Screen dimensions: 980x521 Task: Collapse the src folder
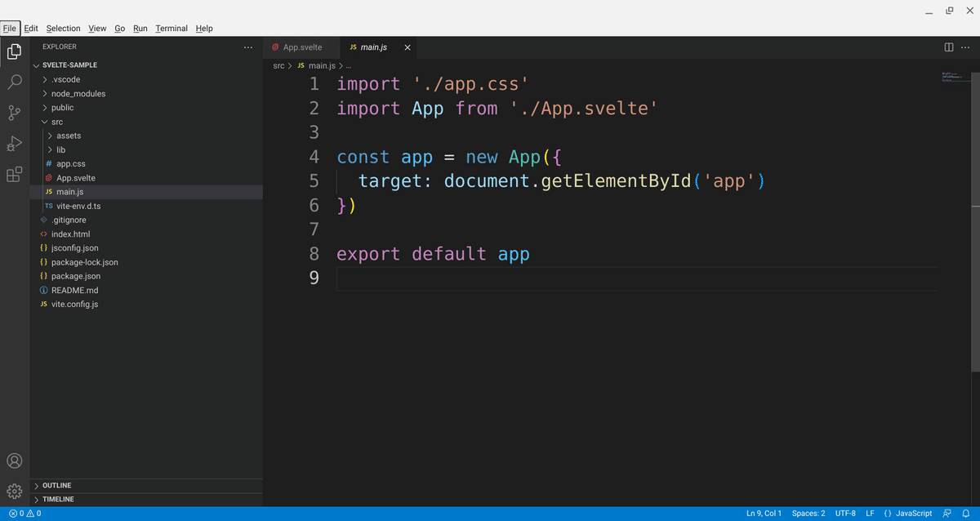[x=146, y=122]
